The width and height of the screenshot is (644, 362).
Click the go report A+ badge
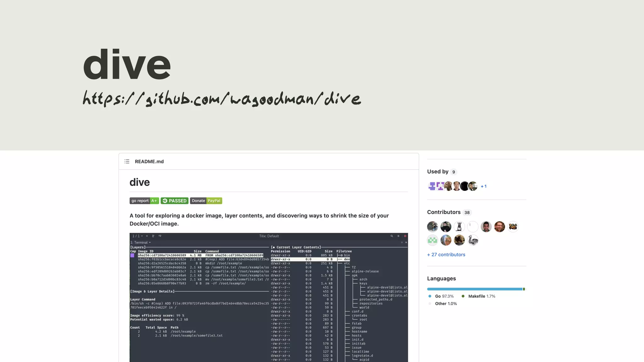(x=144, y=201)
